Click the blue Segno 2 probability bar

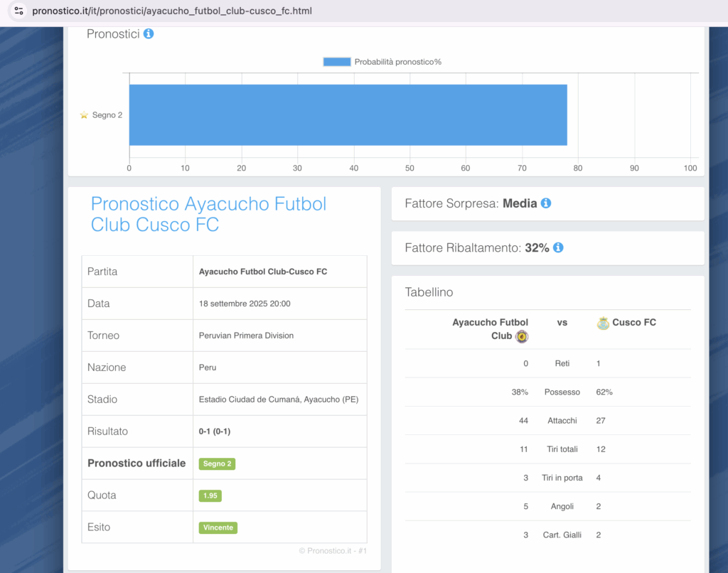(x=348, y=114)
